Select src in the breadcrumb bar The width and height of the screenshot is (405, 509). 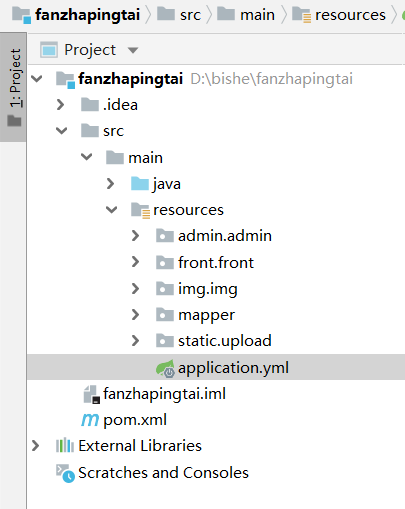(179, 15)
